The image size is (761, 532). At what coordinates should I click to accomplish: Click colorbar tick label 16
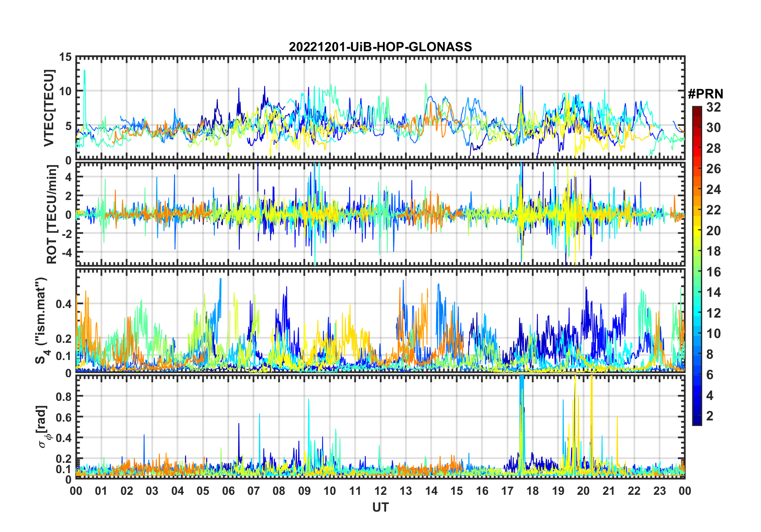[713, 272]
